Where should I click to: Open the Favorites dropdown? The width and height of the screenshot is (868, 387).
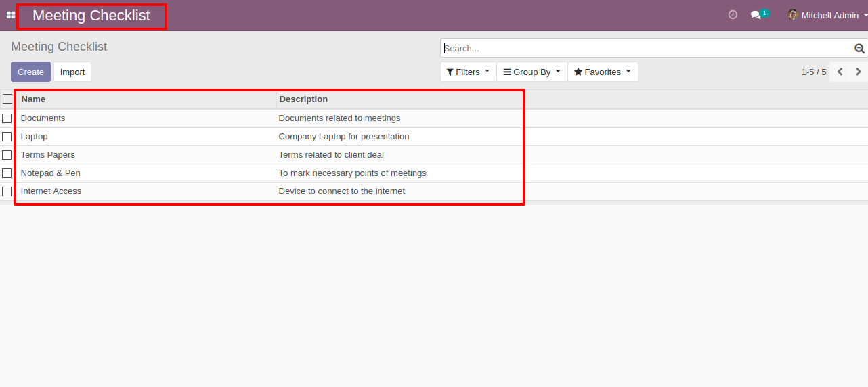click(x=603, y=72)
